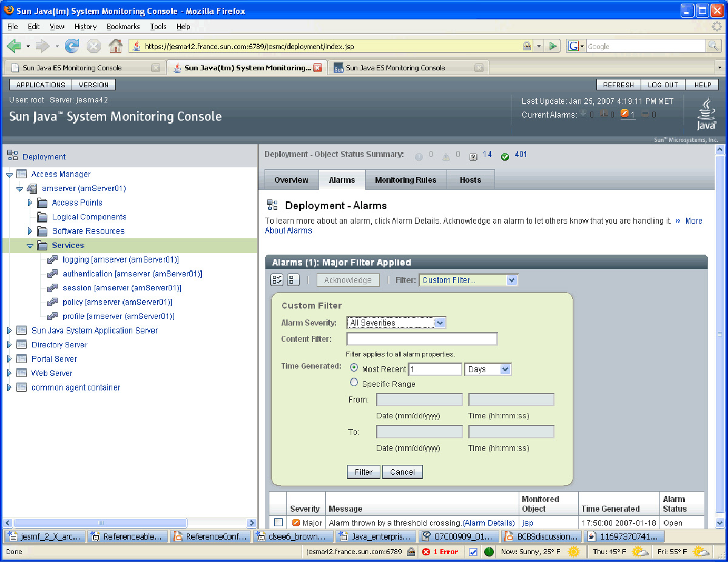This screenshot has height=562, width=728.
Task: Open the Tools menu
Action: pyautogui.click(x=158, y=27)
